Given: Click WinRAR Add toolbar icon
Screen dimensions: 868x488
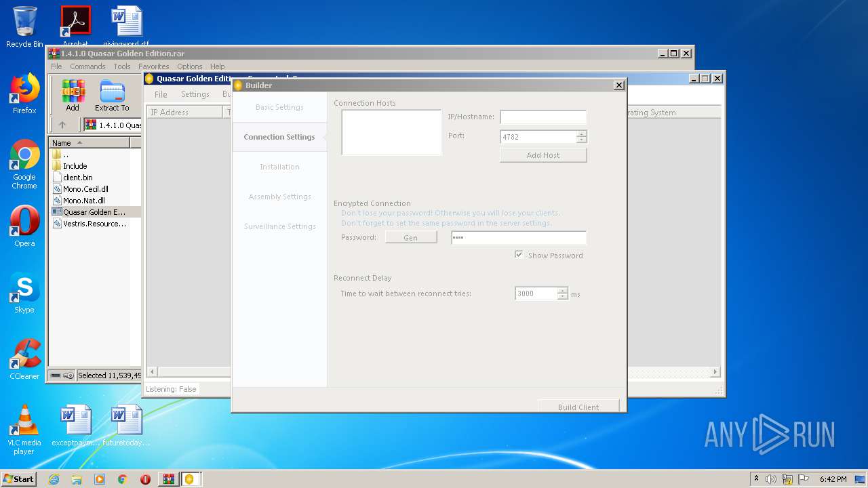Looking at the screenshot, I should 73,96.
